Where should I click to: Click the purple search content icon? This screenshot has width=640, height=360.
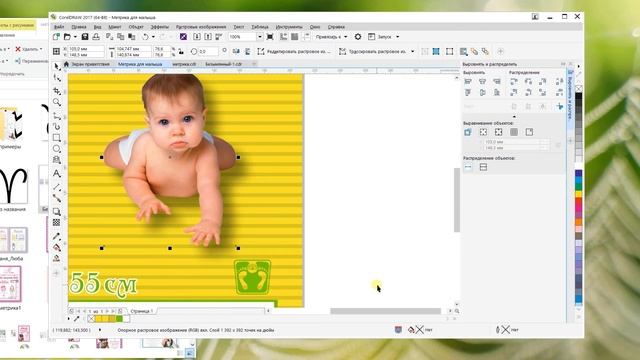[x=183, y=37]
